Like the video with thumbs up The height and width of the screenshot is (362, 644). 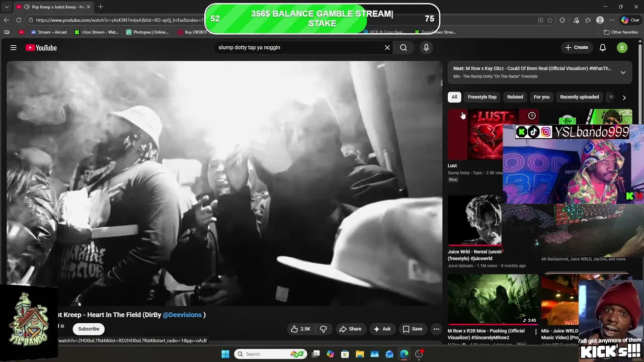point(301,329)
